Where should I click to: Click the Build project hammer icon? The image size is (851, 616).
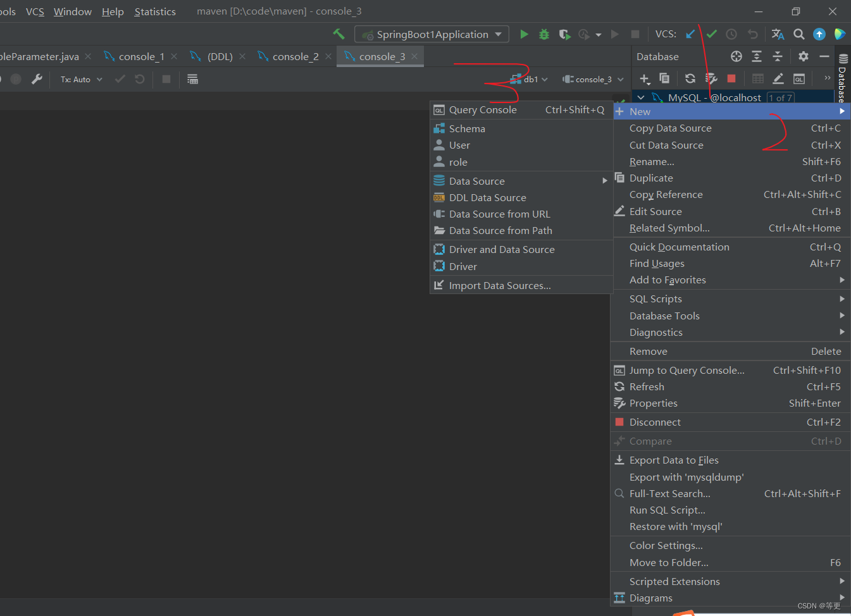pos(339,34)
